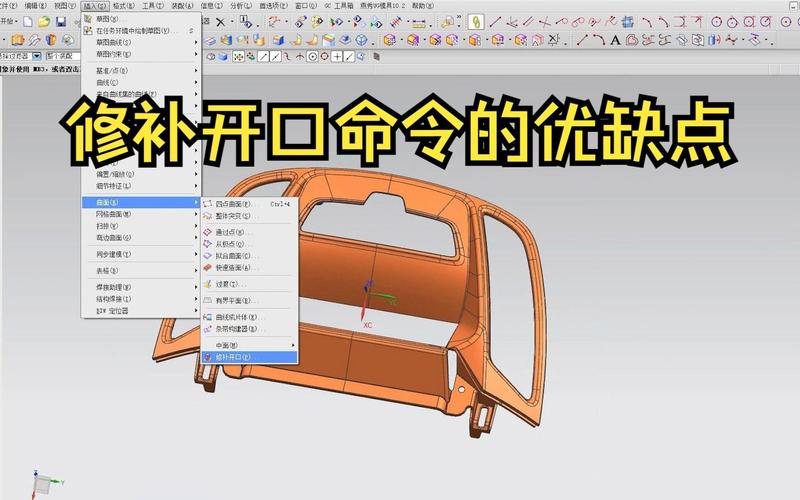Viewport: 800px width, 500px height.
Task: Open the 帮助 Help menu
Action: 422,6
